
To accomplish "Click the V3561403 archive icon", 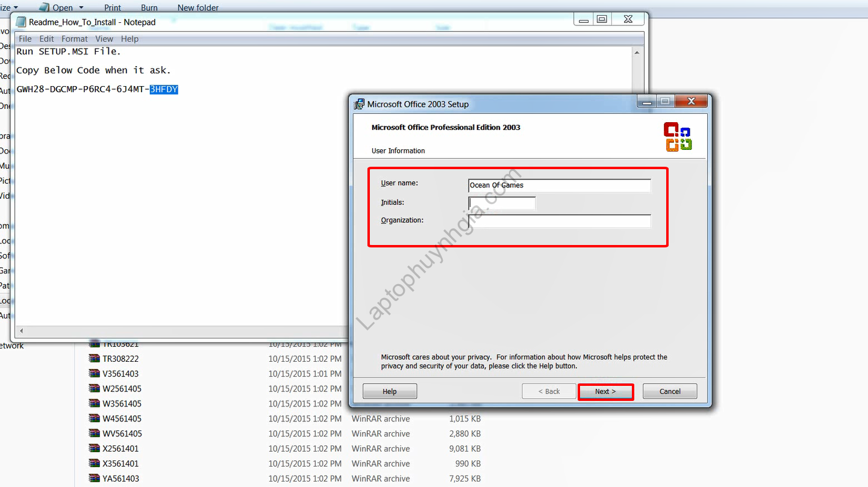I will (94, 374).
